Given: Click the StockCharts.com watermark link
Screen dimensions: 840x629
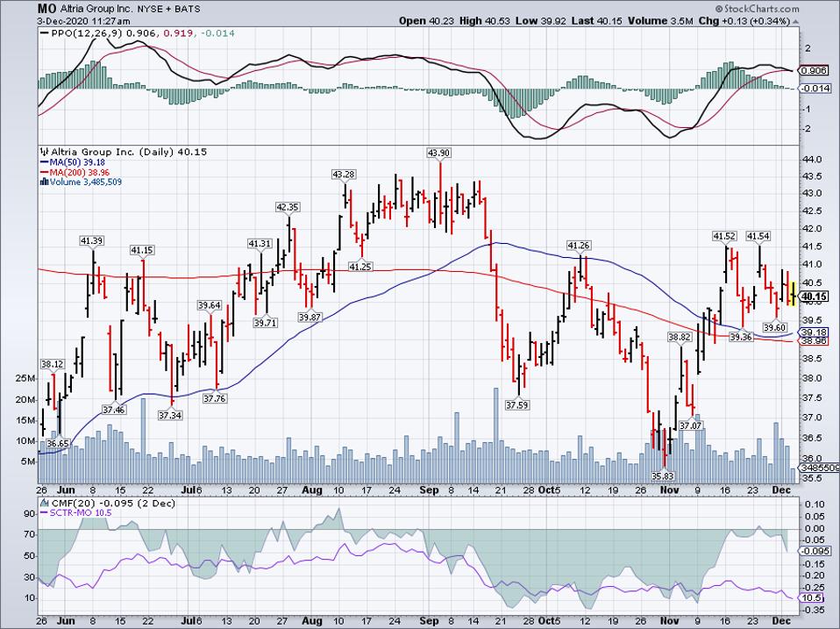Looking at the screenshot, I should [757, 9].
